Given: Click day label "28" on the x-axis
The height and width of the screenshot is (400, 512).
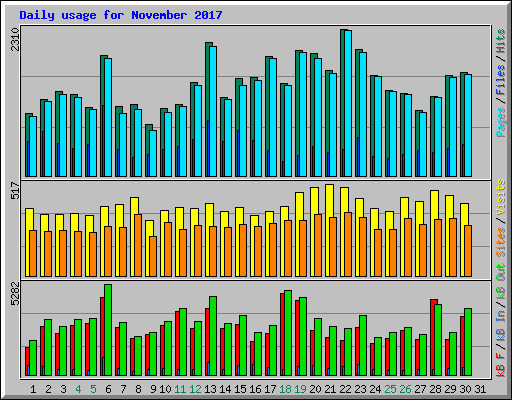Looking at the screenshot, I should 435,389.
